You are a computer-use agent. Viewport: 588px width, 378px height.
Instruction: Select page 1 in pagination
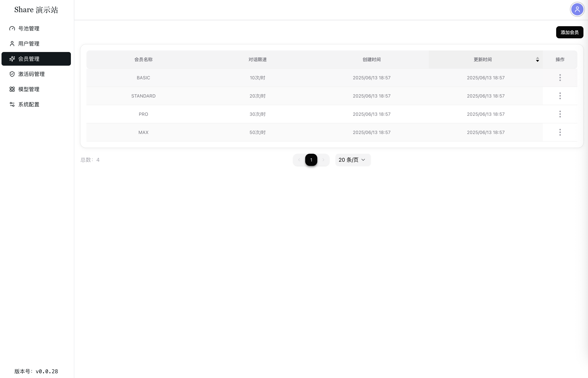[311, 160]
